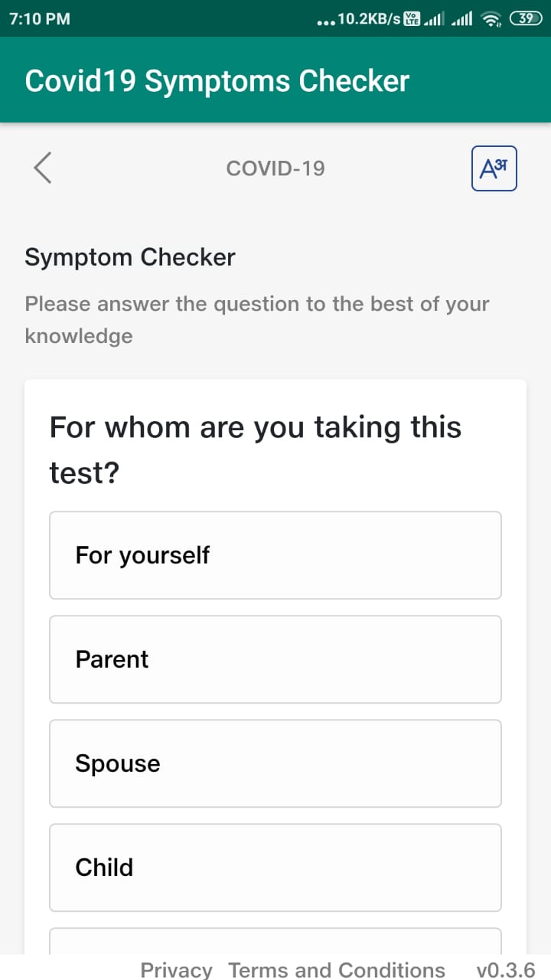Tap the v0.3.6 version label

pos(506,970)
